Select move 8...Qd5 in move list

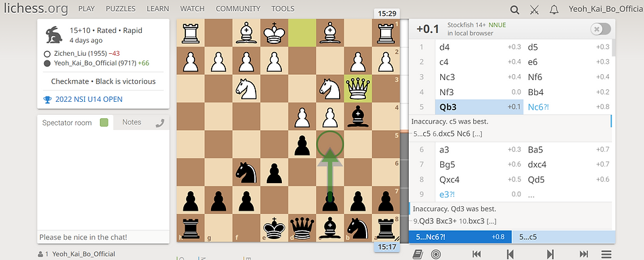pos(568,180)
